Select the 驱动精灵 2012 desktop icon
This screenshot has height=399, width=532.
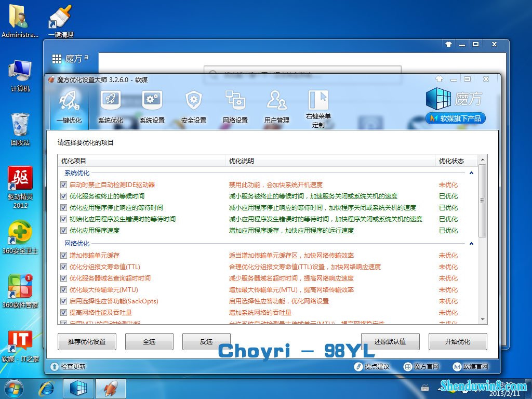tap(20, 188)
